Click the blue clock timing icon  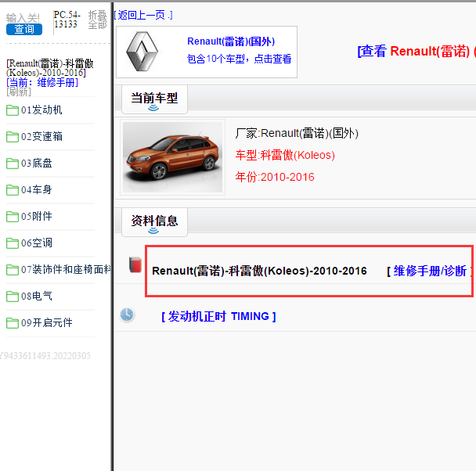pyautogui.click(x=127, y=315)
